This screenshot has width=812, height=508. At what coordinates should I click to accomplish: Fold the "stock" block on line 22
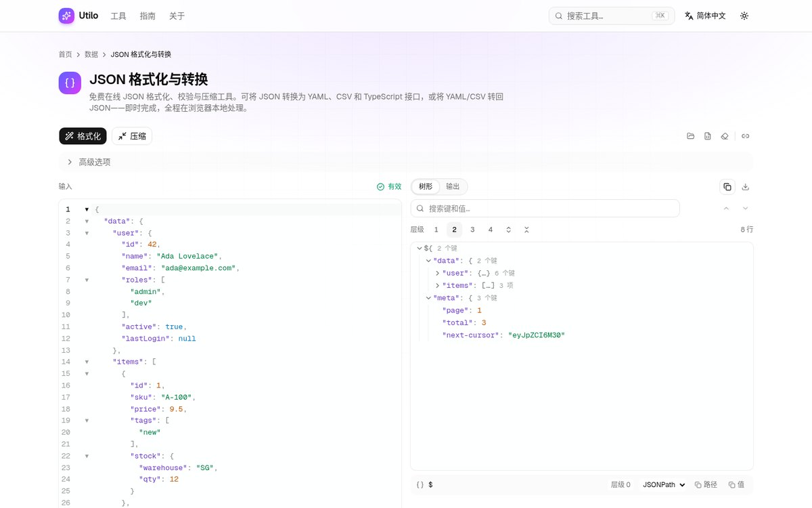[x=87, y=456]
